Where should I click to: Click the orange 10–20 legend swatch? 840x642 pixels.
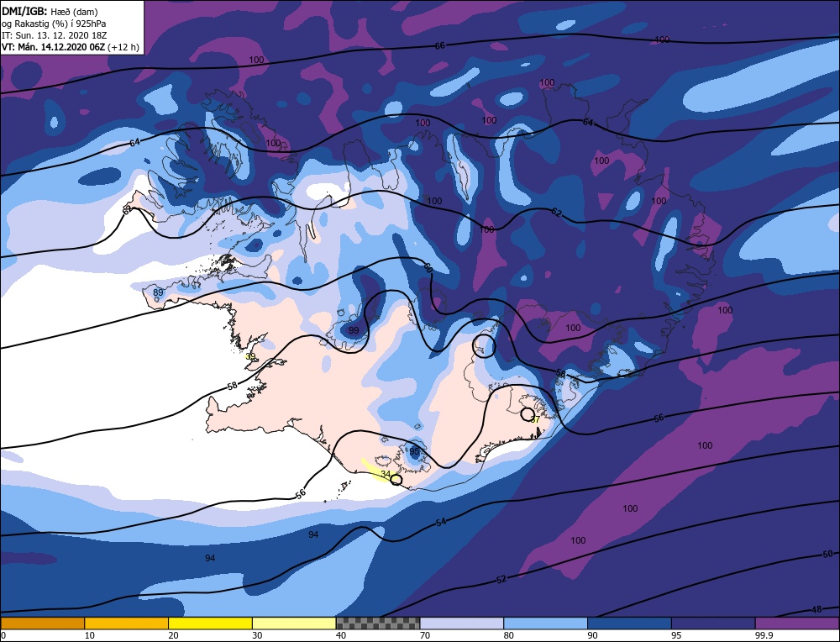[x=127, y=624]
